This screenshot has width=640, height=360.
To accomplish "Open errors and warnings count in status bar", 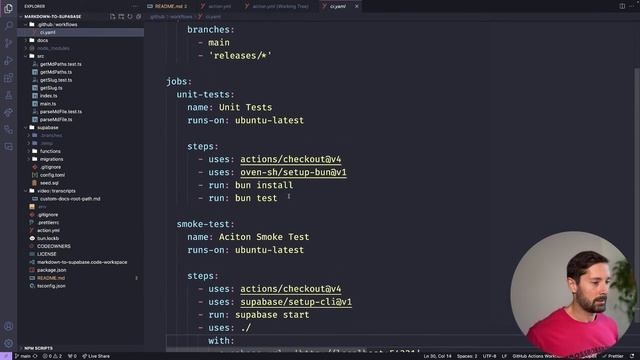I will [x=52, y=356].
